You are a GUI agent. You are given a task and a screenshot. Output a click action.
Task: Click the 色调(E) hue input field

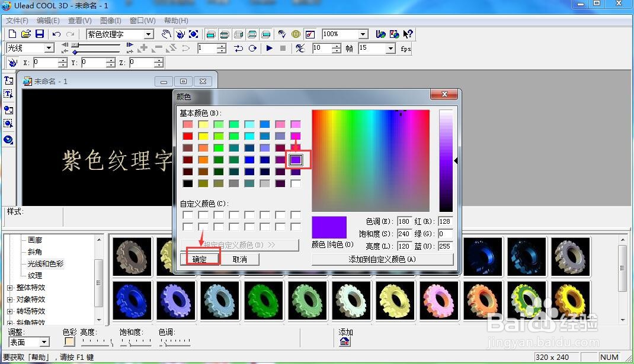(404, 221)
